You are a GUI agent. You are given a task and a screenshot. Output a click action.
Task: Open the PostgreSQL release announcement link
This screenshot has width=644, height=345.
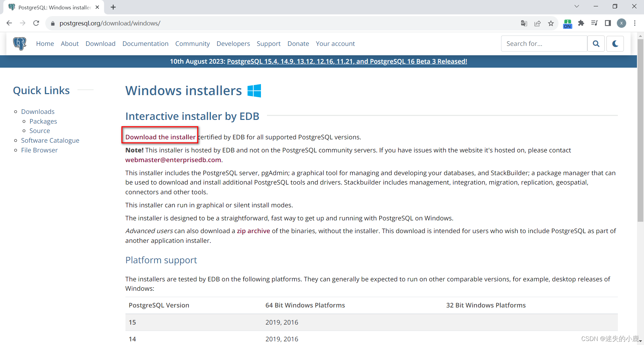point(347,61)
